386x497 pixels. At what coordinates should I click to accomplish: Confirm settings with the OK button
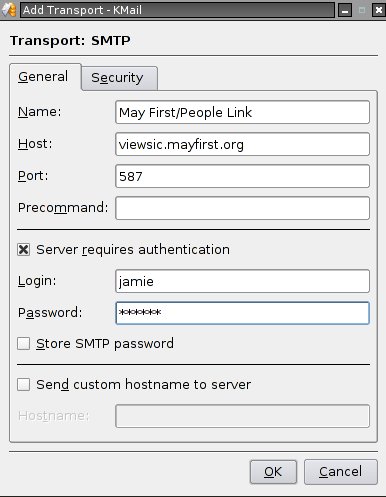(x=273, y=472)
